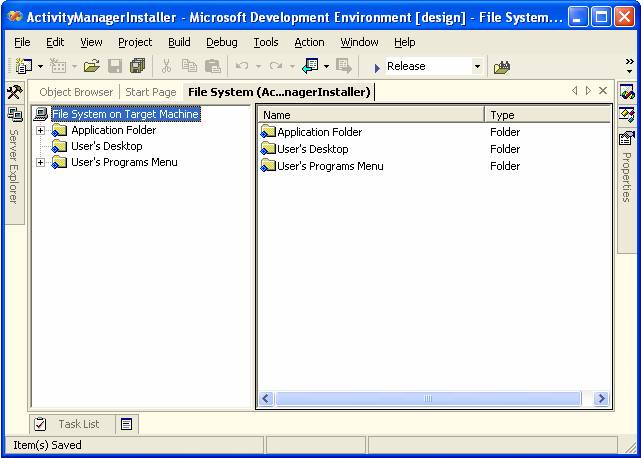This screenshot has height=458, width=641.
Task: Open the View menu
Action: [91, 42]
